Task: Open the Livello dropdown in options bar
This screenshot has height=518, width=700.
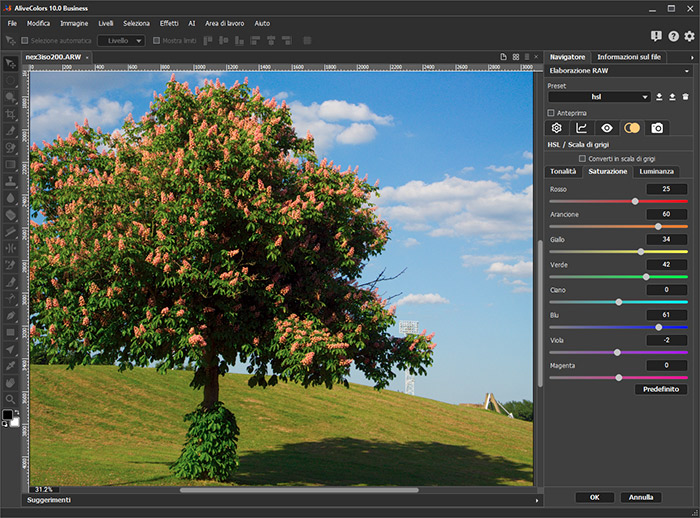Action: [x=120, y=41]
